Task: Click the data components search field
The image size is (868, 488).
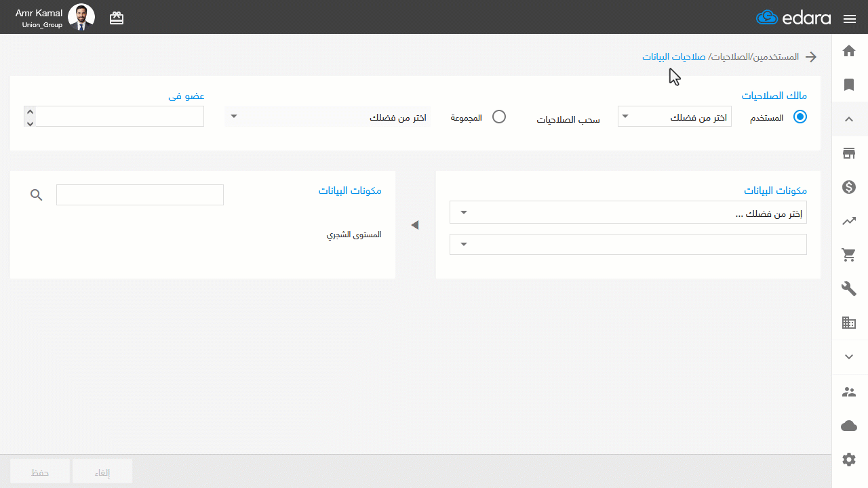Action: 140,195
